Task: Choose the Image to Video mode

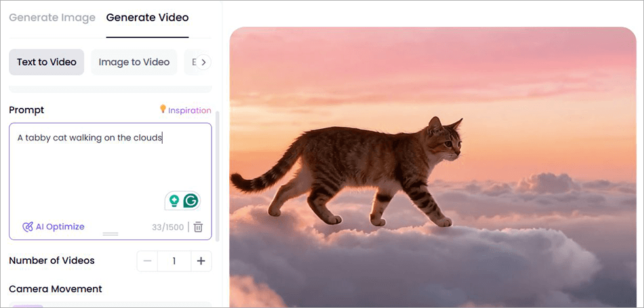Action: [x=134, y=62]
